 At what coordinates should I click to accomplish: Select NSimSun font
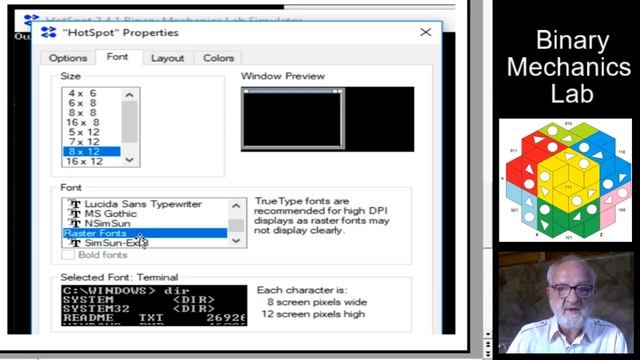click(107, 223)
